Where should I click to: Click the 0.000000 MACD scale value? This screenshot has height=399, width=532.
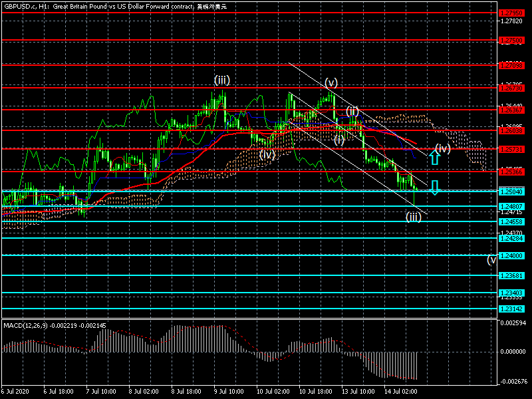click(x=513, y=351)
